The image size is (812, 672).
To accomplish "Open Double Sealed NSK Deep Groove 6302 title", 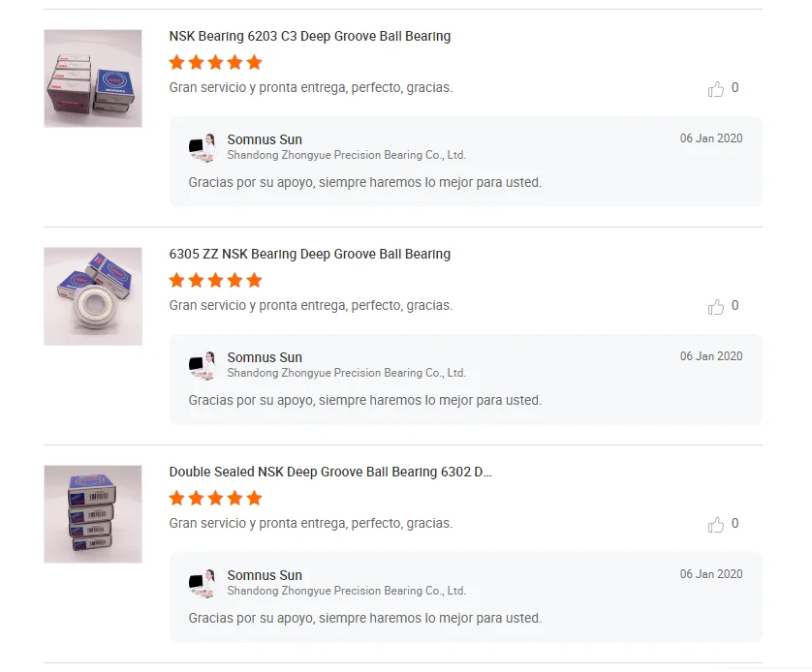I will pos(329,473).
